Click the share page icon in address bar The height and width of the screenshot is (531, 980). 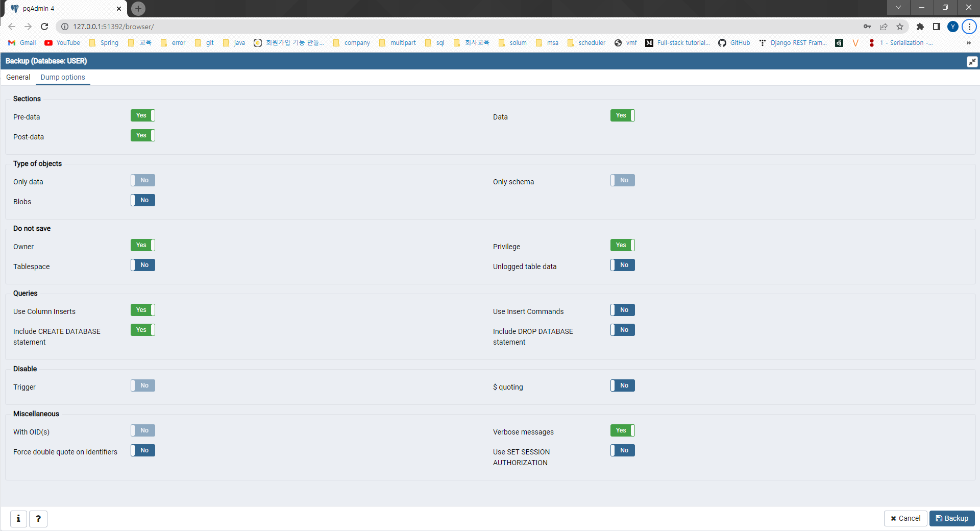884,27
